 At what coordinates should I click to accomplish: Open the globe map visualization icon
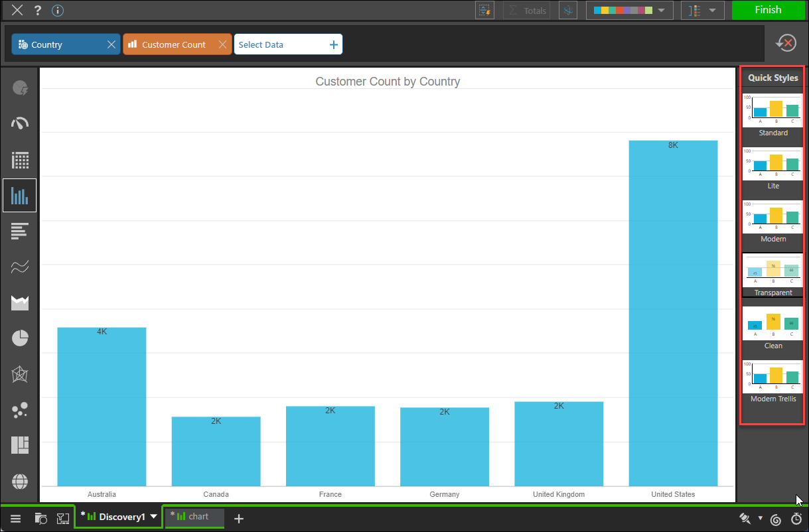pyautogui.click(x=20, y=481)
